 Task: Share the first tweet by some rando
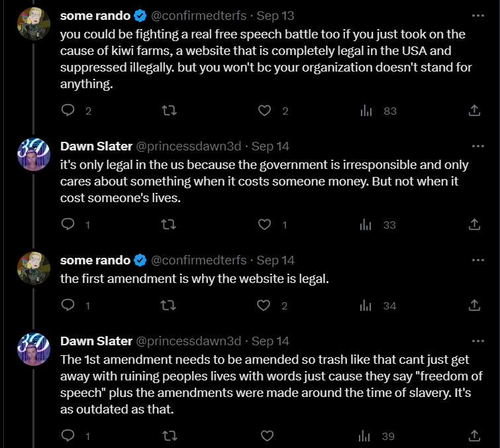(x=474, y=111)
